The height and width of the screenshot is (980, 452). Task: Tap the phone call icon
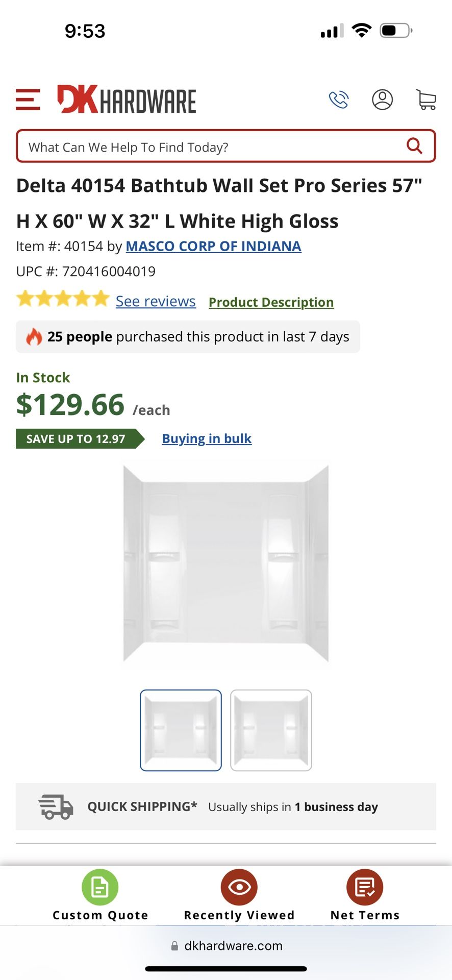(x=339, y=100)
